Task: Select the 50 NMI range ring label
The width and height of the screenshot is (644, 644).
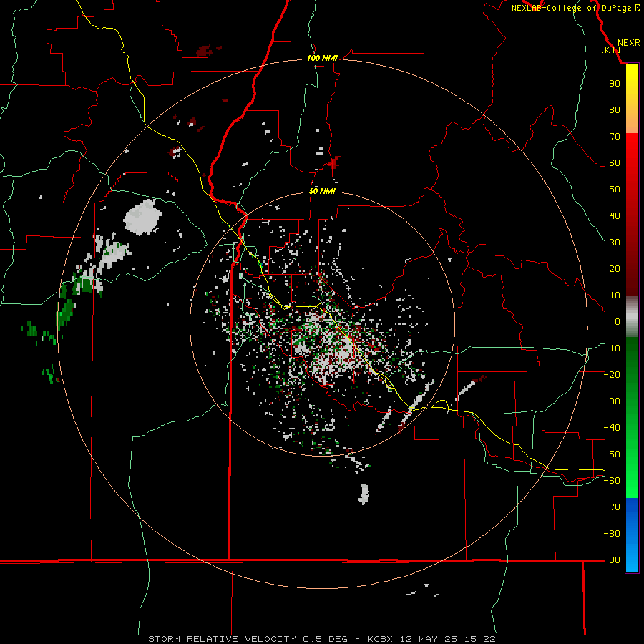Action: click(322, 191)
